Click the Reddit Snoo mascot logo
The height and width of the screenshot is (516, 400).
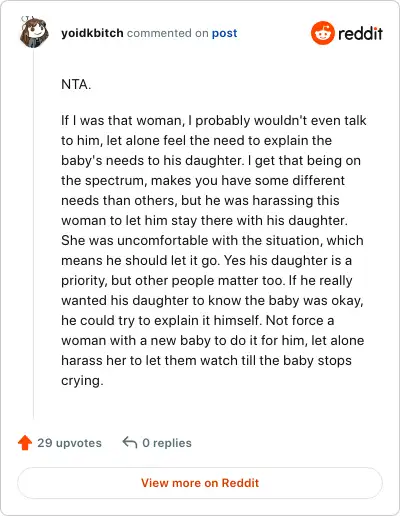[x=323, y=33]
